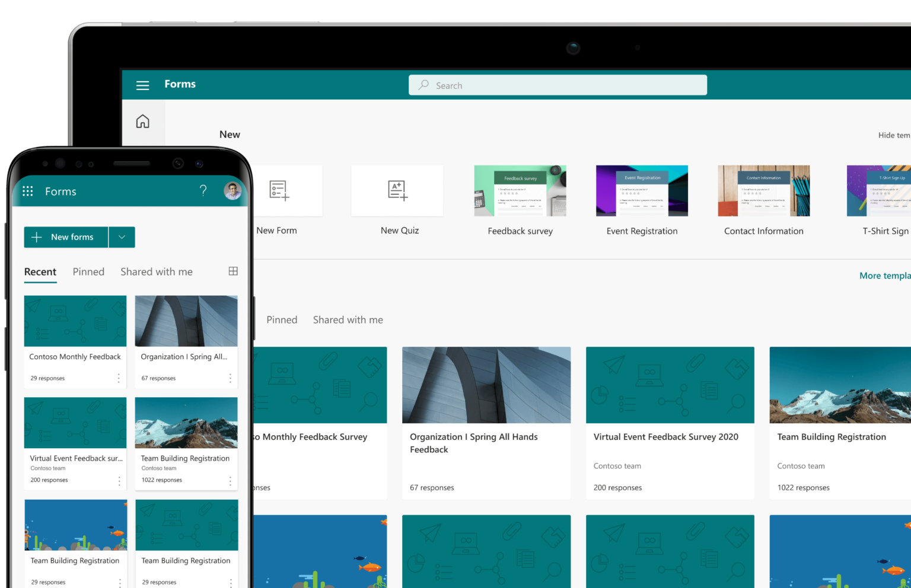
Task: Switch to grid view with the grid icon
Action: (232, 271)
